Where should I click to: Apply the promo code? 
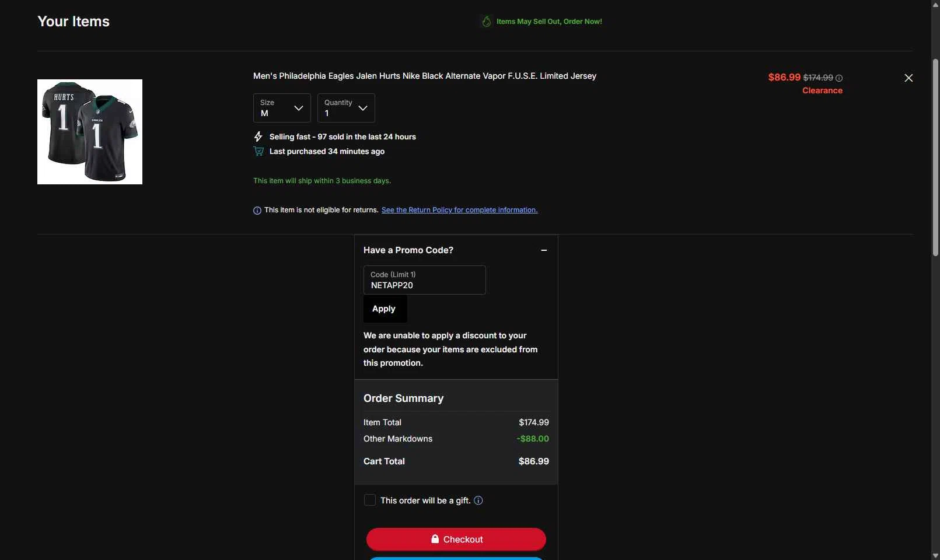coord(385,309)
